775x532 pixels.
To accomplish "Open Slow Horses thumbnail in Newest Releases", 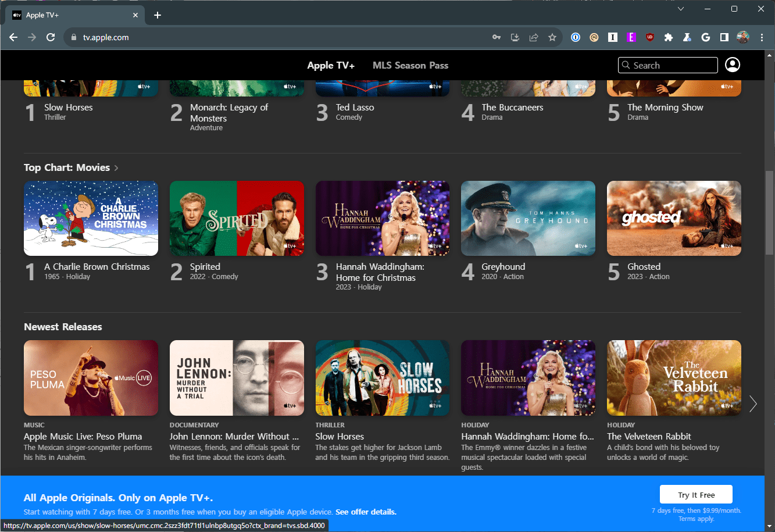I will point(383,378).
